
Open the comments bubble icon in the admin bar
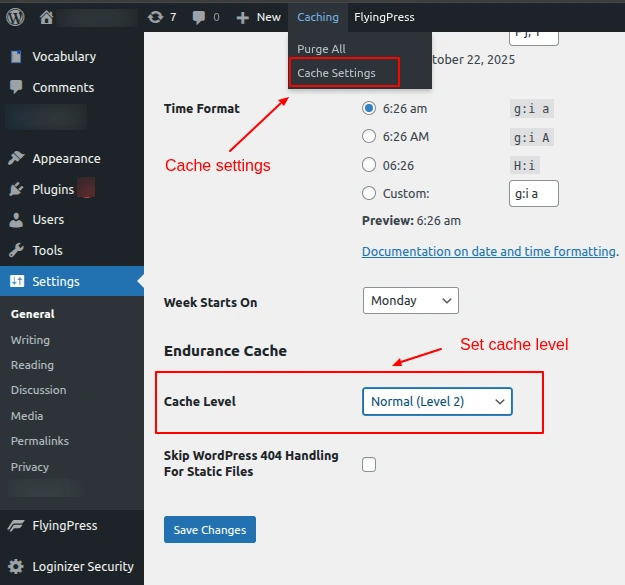[x=200, y=17]
